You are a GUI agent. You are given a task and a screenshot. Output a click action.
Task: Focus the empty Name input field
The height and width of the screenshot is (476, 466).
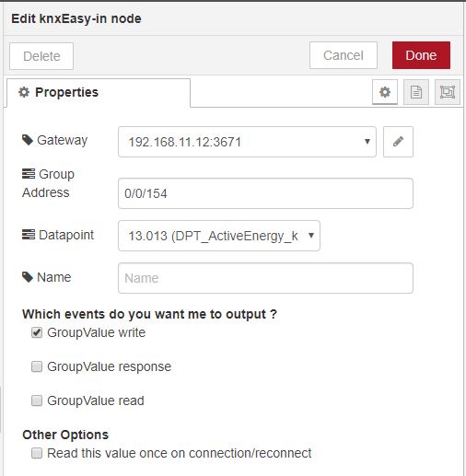tap(265, 278)
